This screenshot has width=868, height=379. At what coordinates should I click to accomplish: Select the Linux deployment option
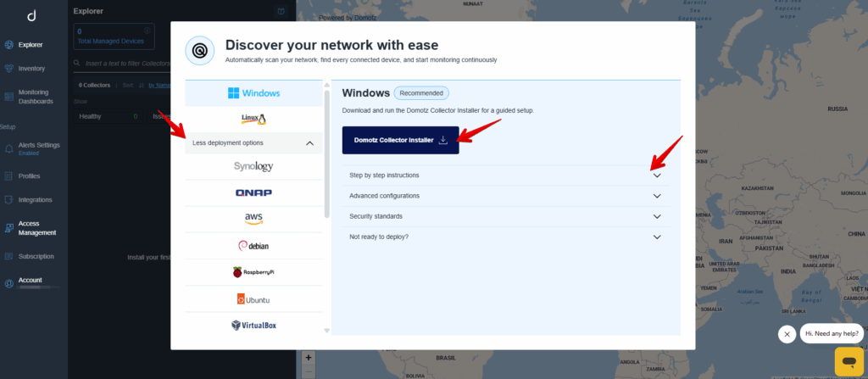tap(253, 119)
